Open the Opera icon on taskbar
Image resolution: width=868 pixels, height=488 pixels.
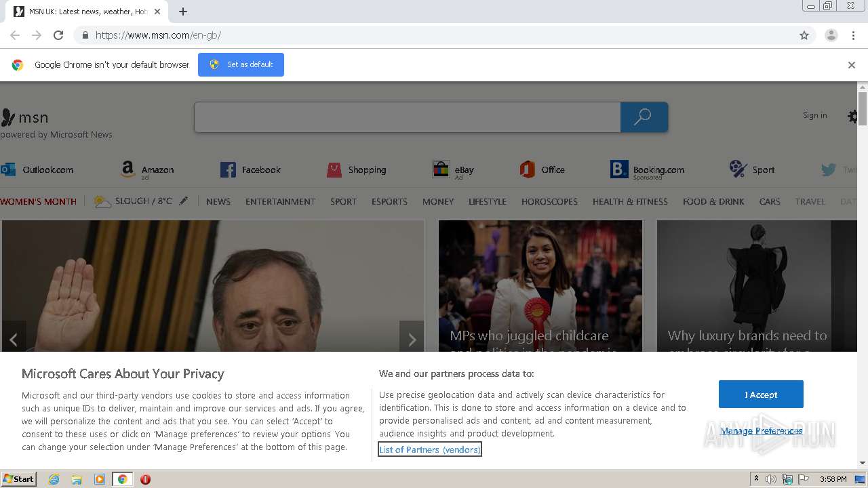tap(145, 479)
